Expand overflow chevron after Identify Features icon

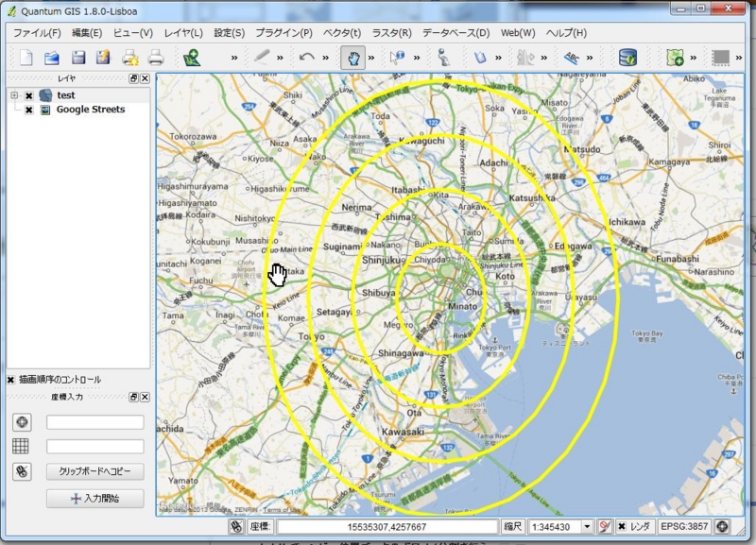click(417, 58)
